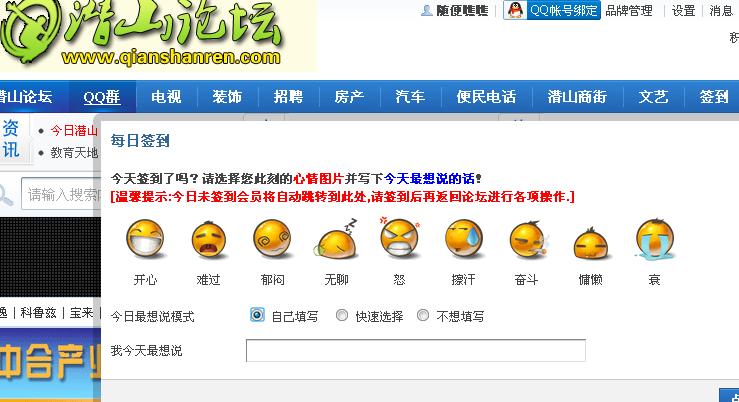
Task: Open the 设置 settings link
Action: coord(683,11)
